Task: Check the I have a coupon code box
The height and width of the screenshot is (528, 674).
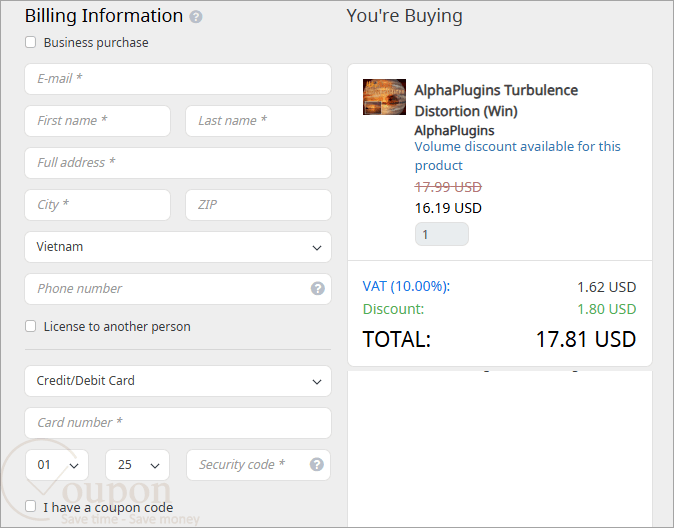Action: tap(31, 506)
